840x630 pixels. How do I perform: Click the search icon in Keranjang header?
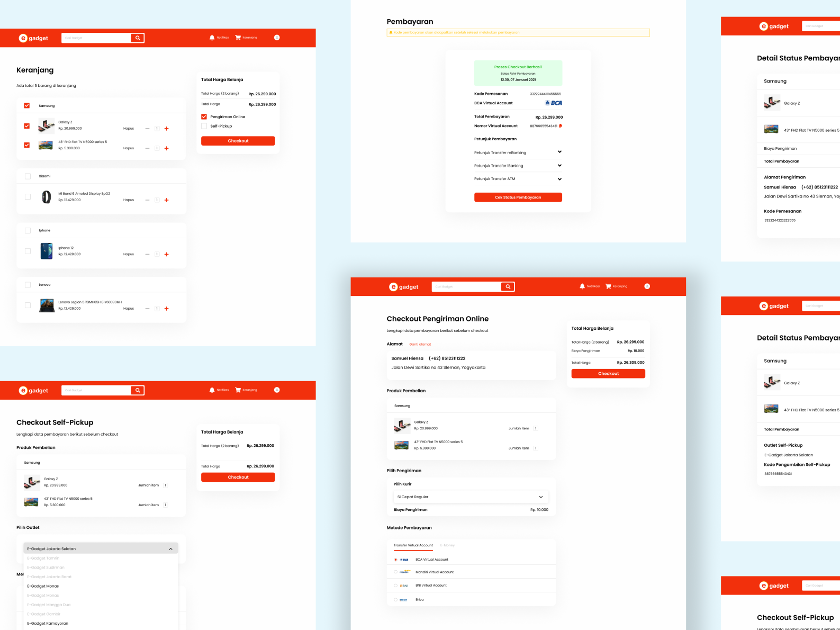pos(138,38)
